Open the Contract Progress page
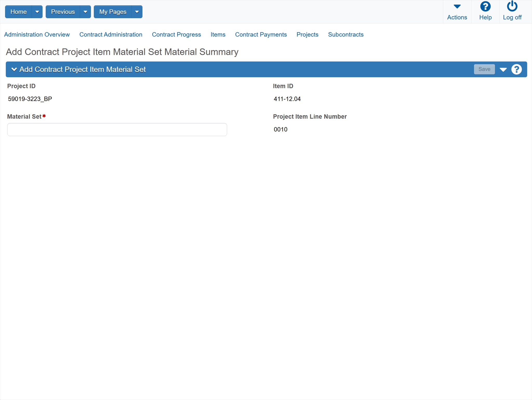The image size is (532, 400). 176,35
